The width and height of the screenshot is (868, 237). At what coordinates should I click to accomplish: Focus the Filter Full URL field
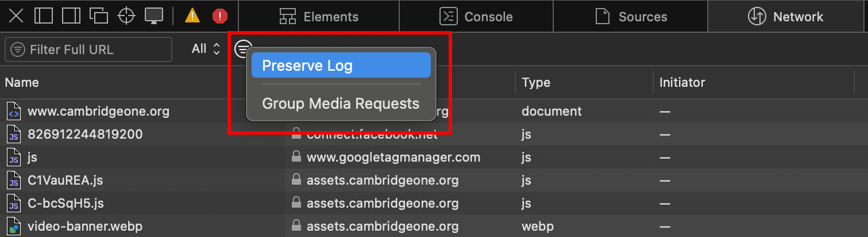[88, 49]
